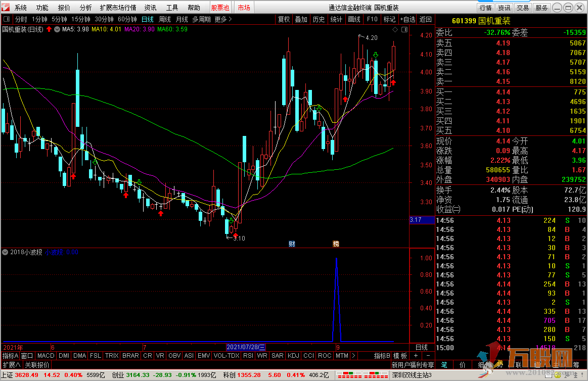Select the VOL-TDX indicator tab
This screenshot has height=381, width=588.
point(227,356)
